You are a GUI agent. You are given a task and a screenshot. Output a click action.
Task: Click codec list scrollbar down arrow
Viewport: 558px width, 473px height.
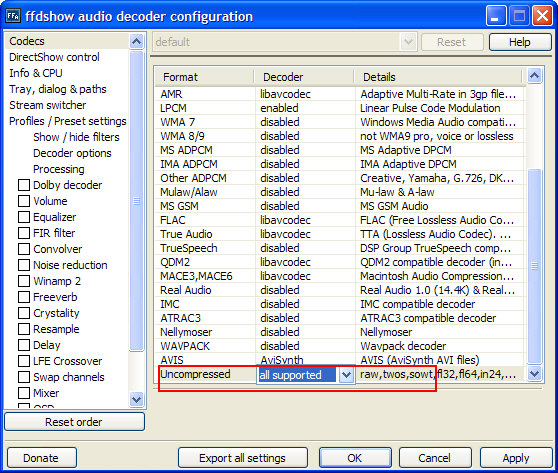pyautogui.click(x=535, y=373)
